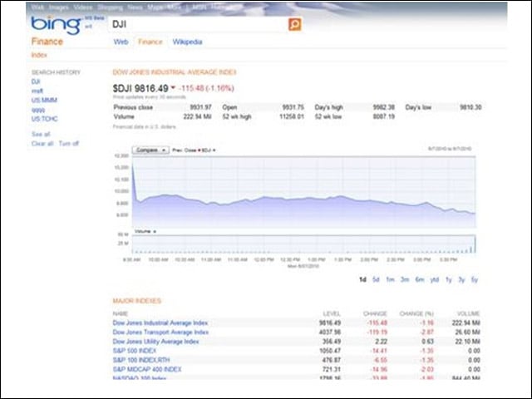The height and width of the screenshot is (399, 532).
Task: Click Clear all search history
Action: pos(42,144)
